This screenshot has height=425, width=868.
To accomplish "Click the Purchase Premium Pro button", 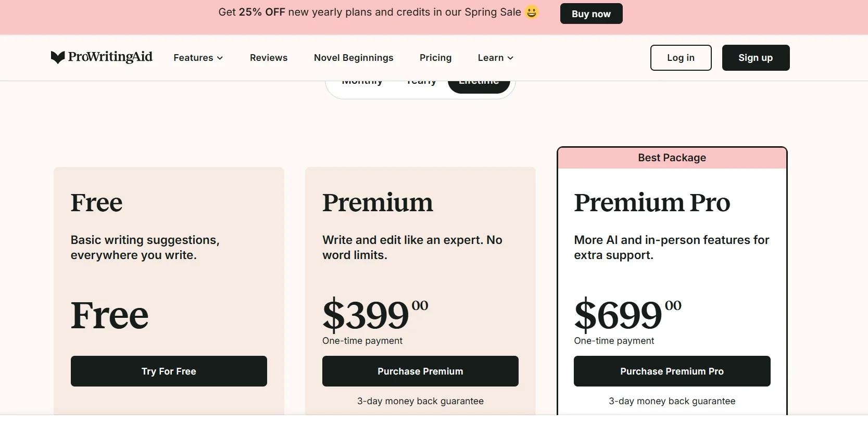I will (x=672, y=371).
